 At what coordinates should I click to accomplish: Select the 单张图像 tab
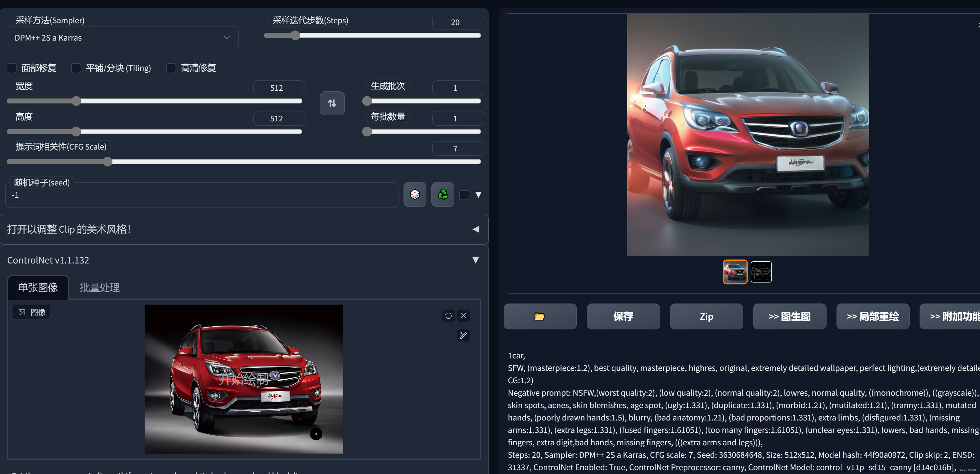click(38, 287)
